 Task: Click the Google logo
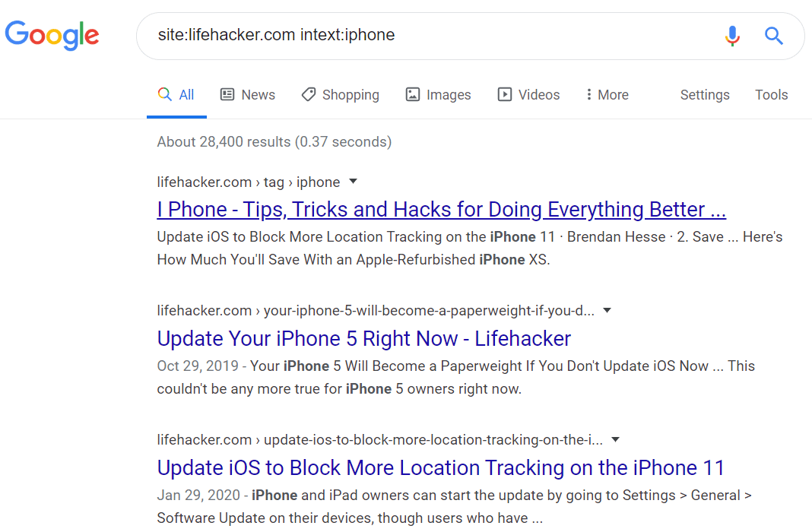click(x=52, y=35)
